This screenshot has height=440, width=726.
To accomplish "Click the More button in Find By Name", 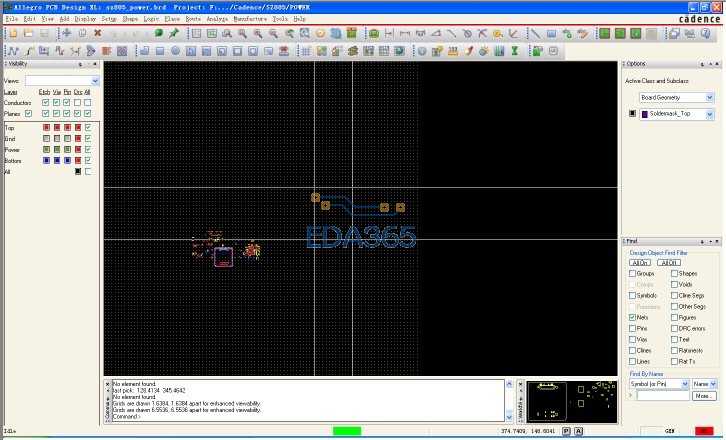I will point(704,396).
